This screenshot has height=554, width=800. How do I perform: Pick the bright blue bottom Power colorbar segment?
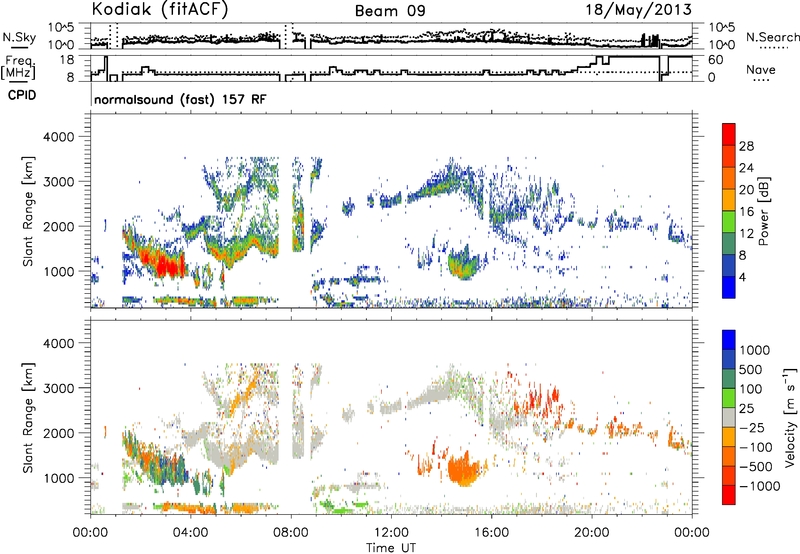coord(729,287)
